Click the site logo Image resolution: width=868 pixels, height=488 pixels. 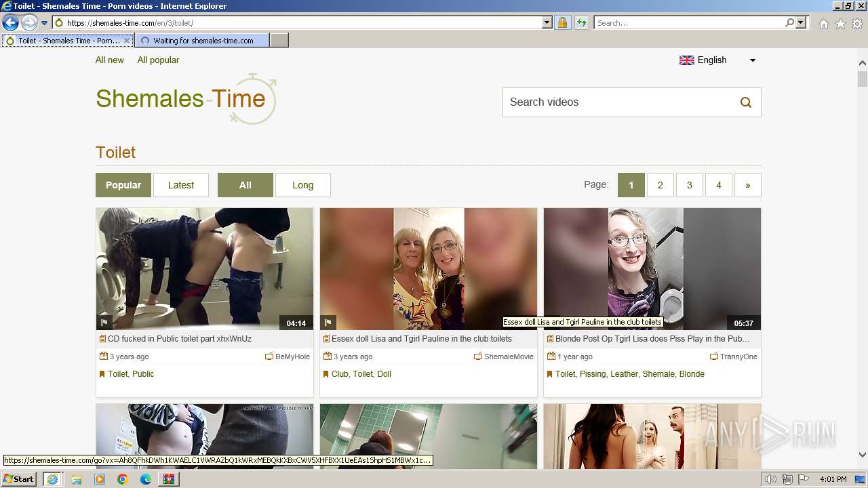(186, 99)
